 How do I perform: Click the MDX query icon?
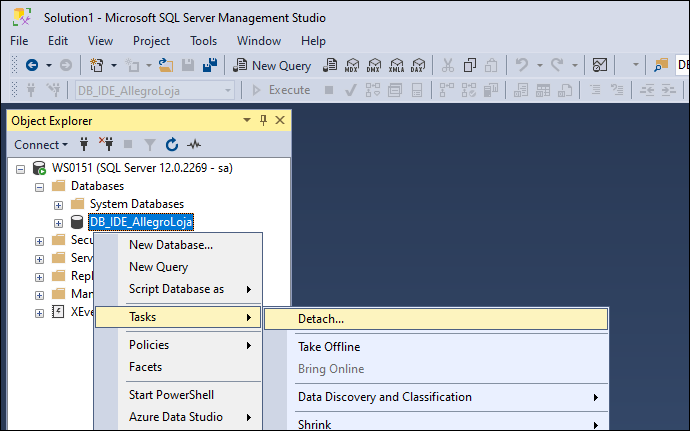pos(352,66)
